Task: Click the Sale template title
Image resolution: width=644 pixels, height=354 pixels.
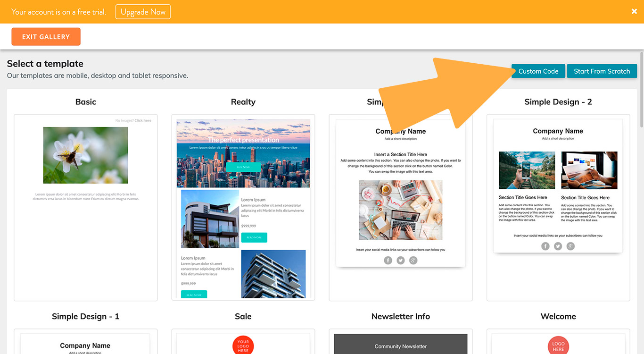Action: [243, 316]
